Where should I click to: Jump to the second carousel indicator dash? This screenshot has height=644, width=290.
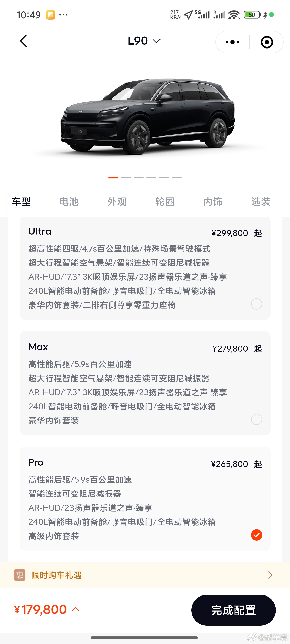tap(126, 178)
